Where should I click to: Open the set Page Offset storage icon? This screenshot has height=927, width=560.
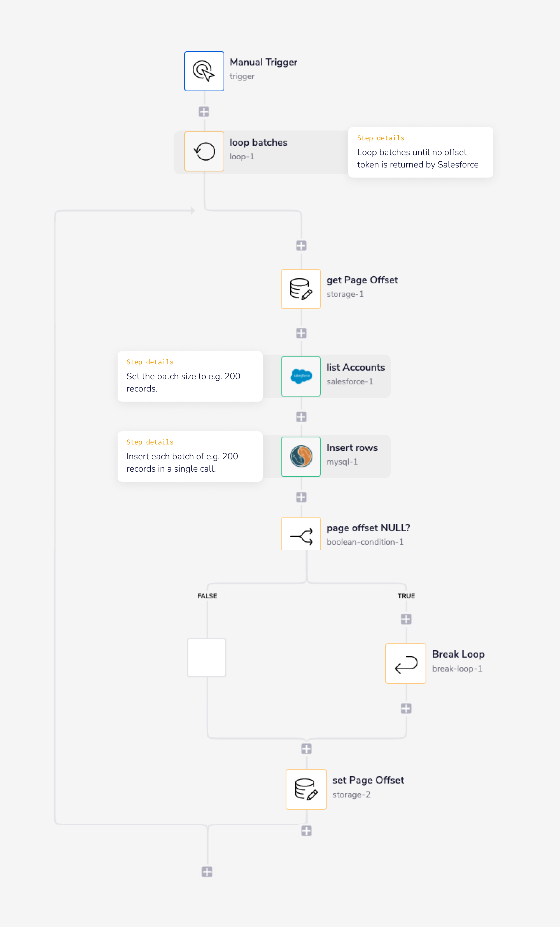tap(306, 789)
